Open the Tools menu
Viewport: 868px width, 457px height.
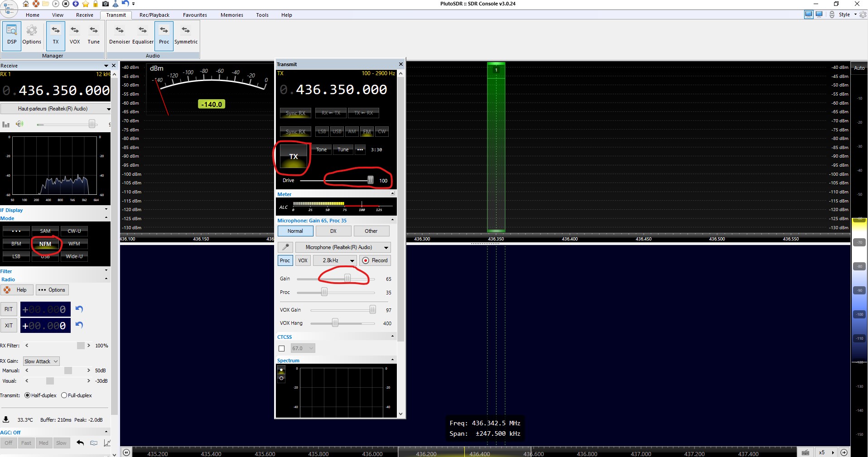coord(262,14)
